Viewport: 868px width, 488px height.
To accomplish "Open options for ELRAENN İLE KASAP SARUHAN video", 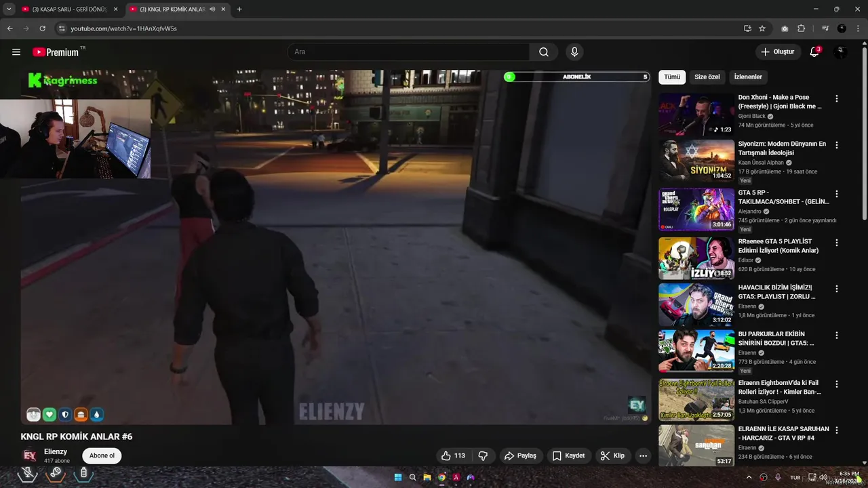I will point(836,430).
